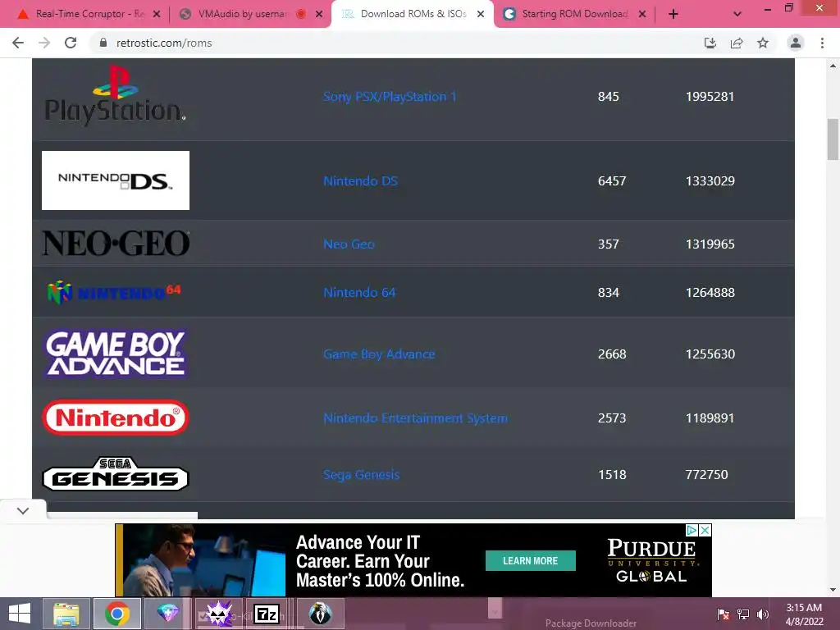Open the diamond gem app in taskbar

(167, 614)
